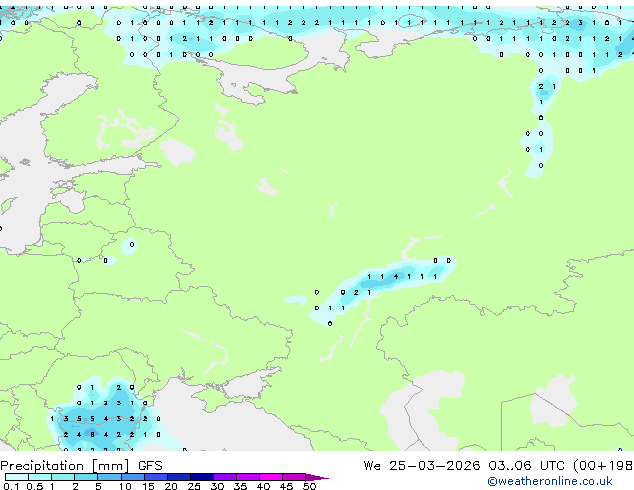Select the 35–40 mm violet legend swatch
This screenshot has height=490, width=634.
(x=248, y=477)
